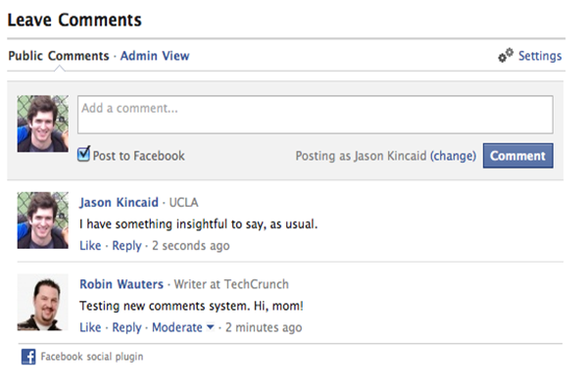Click your profile picture beside comment box

[x=43, y=123]
